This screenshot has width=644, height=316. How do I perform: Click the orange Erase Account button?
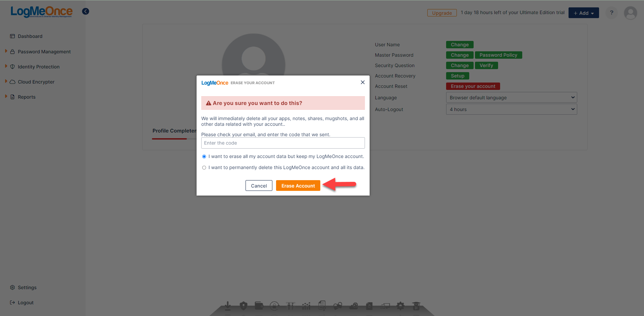click(x=298, y=186)
